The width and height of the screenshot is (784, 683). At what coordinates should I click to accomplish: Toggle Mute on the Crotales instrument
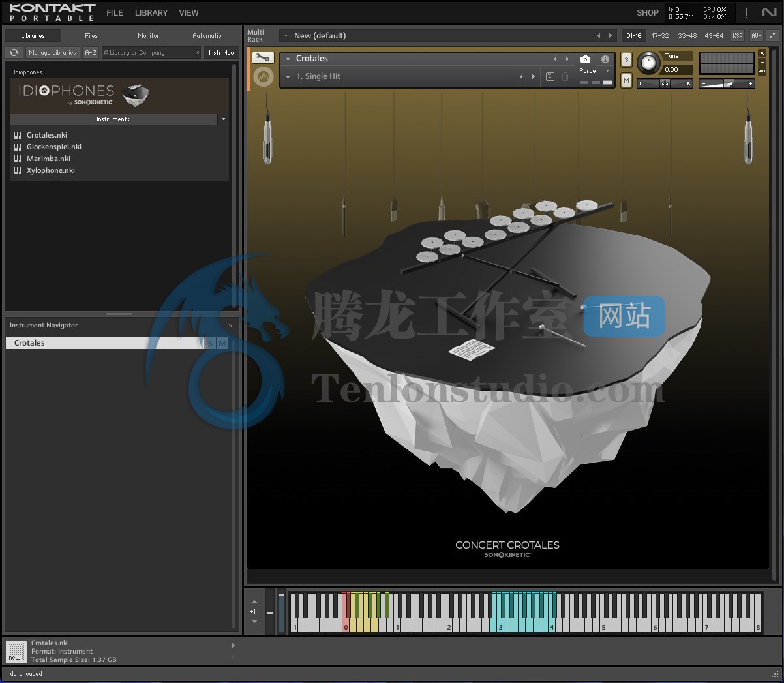tap(626, 80)
